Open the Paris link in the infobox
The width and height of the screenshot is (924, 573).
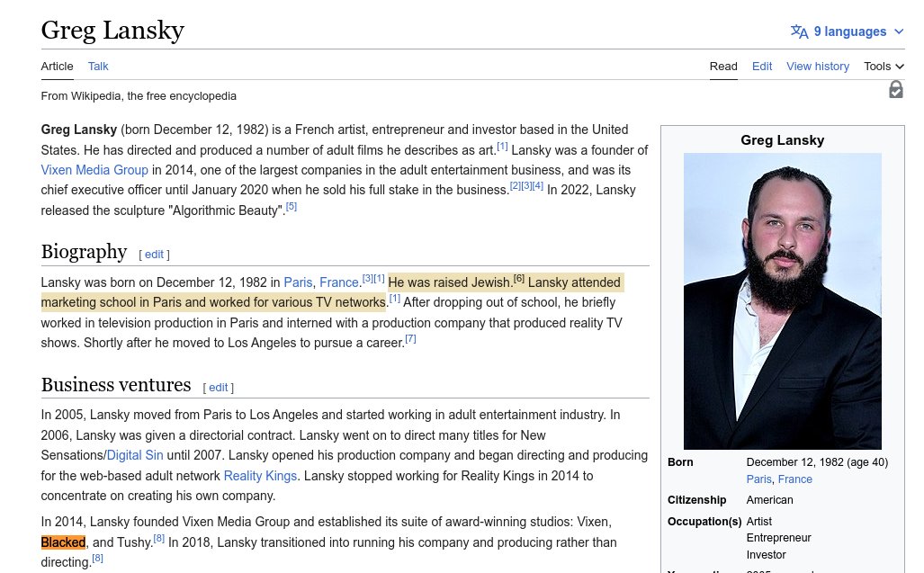click(758, 479)
